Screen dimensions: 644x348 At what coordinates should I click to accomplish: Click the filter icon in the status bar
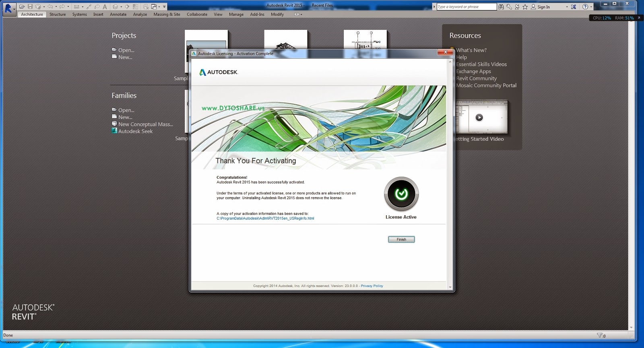600,335
